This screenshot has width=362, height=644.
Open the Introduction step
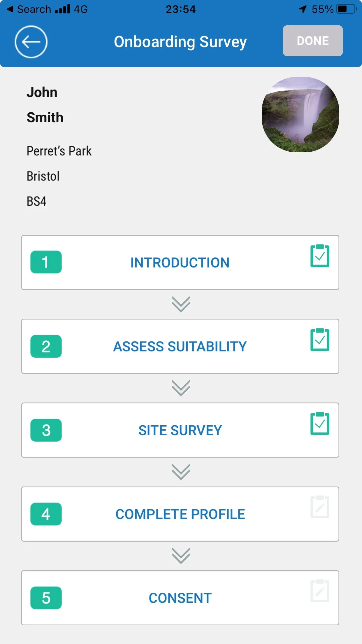coord(180,262)
